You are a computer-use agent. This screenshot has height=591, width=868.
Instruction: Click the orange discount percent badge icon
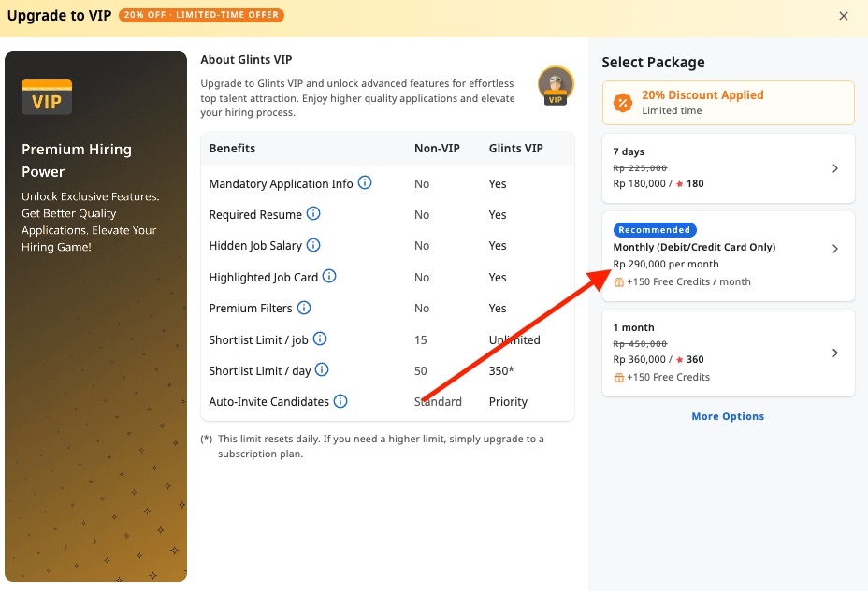tap(623, 102)
